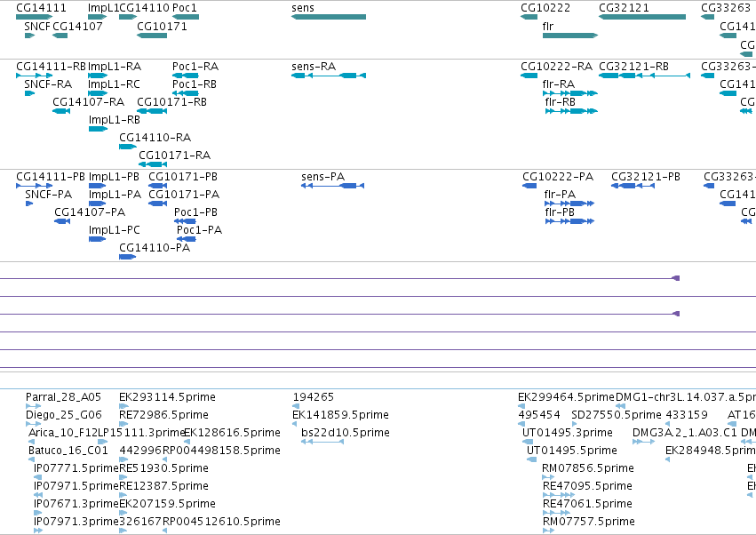Click the flr-PA protein label
Screen dimensions: 756x535
560,195
